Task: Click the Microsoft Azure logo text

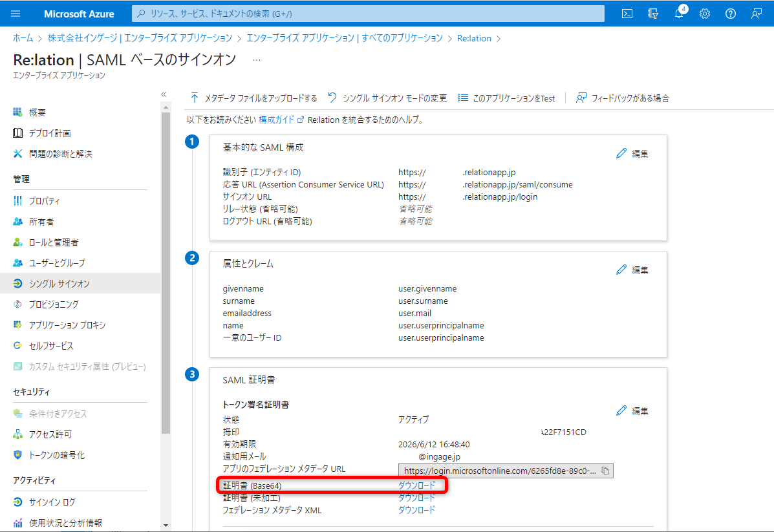Action: [79, 14]
